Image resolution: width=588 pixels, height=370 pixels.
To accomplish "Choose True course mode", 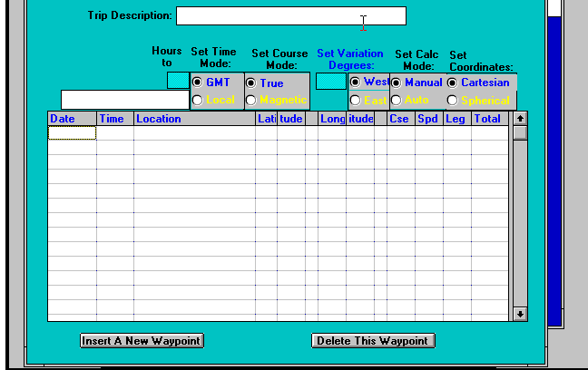I will [251, 83].
